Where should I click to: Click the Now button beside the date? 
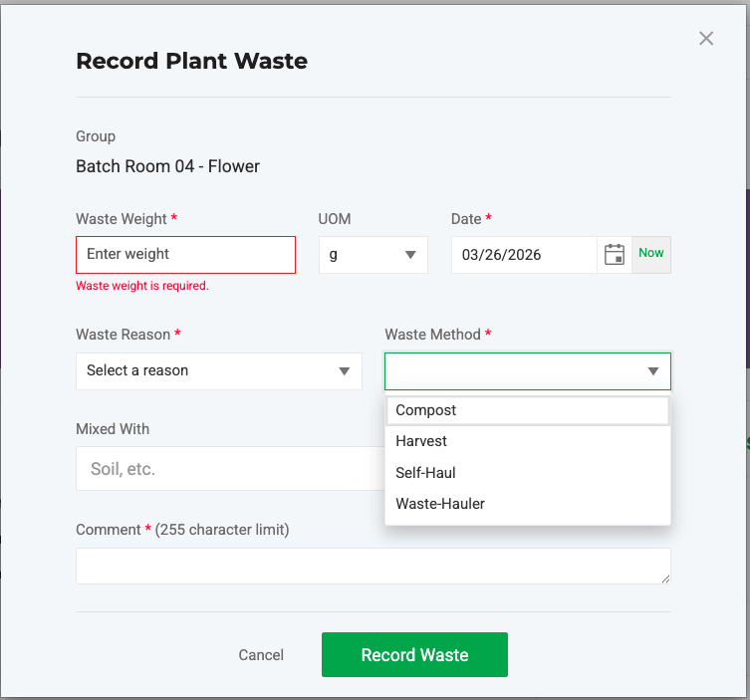(651, 254)
